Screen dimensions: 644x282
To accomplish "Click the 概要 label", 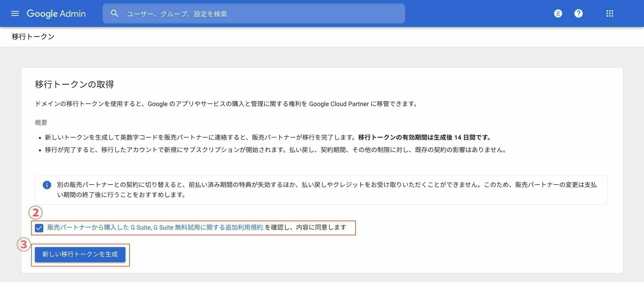I will (41, 123).
